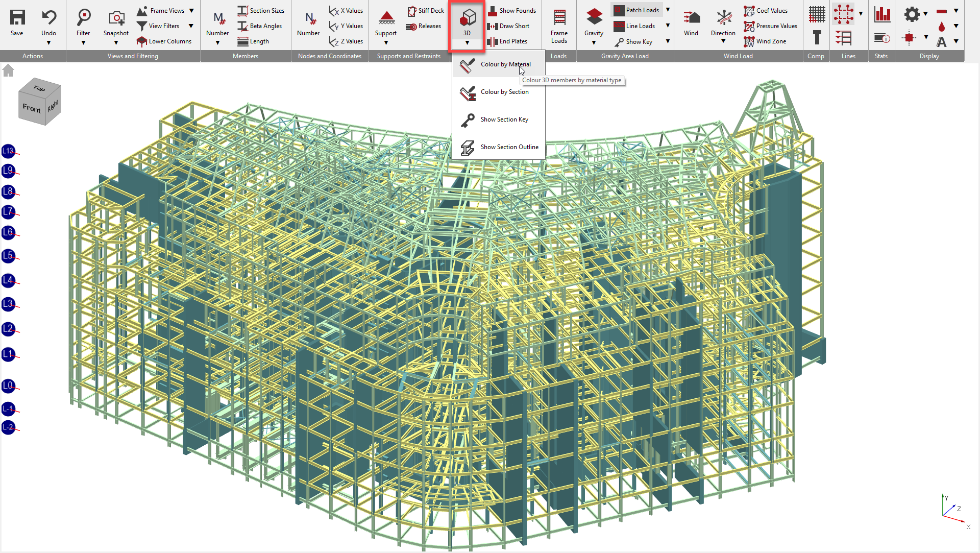Toggle Releases display
980x553 pixels.
tap(424, 26)
